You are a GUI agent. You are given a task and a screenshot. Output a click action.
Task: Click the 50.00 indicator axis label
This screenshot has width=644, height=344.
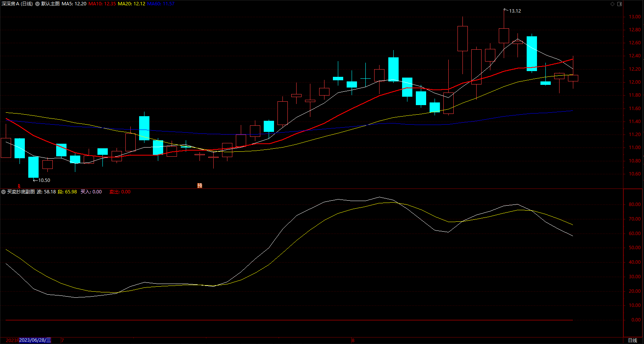tap(635, 248)
